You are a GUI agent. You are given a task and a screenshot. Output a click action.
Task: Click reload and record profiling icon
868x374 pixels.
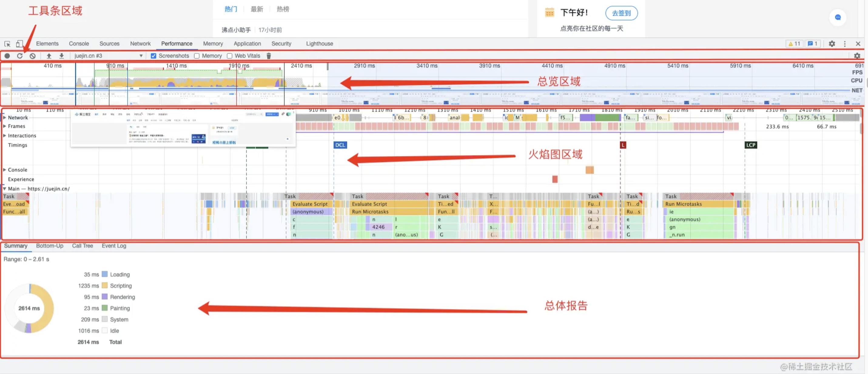(20, 56)
